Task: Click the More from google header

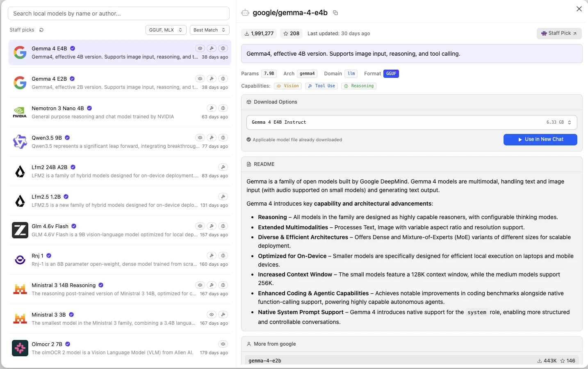Action: (412, 344)
